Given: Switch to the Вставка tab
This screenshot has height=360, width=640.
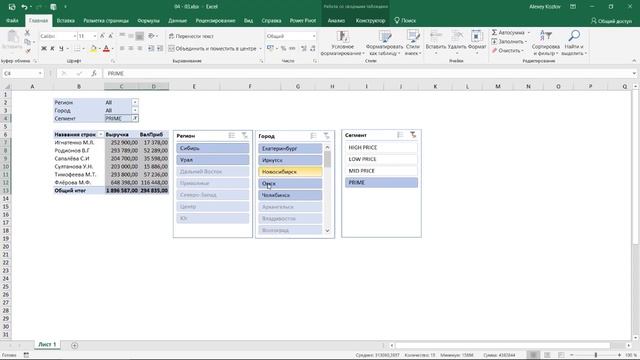Looking at the screenshot, I should click(x=65, y=20).
